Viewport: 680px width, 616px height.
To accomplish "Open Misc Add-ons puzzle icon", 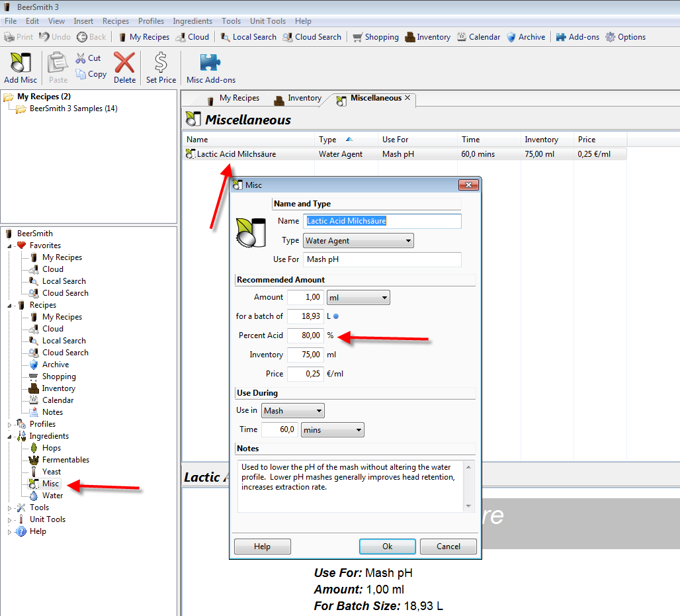I will (x=210, y=64).
